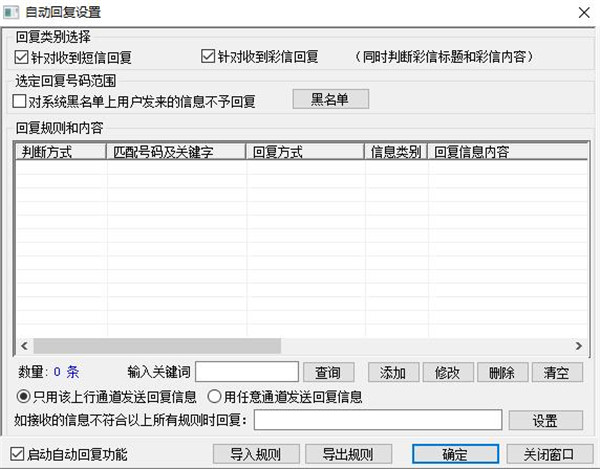Close the 自动回复设置 window with the X
Viewport: 600px width, 469px height.
click(582, 13)
